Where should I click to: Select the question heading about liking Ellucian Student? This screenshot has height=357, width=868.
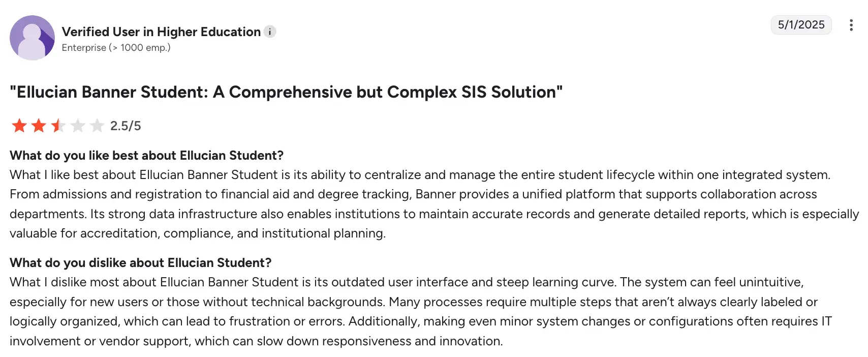pyautogui.click(x=146, y=156)
